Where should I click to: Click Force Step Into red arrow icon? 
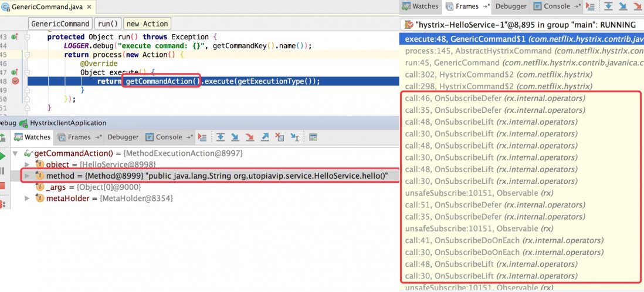point(250,137)
